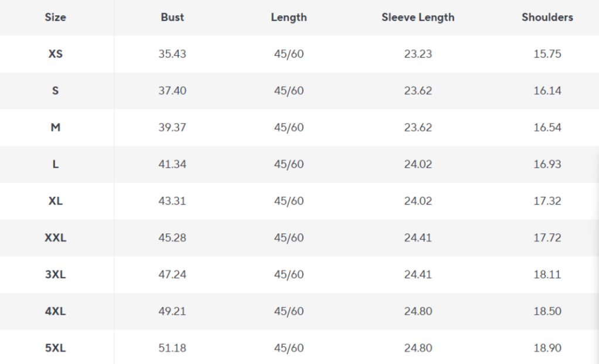Viewport: 599px width, 364px height.
Task: Select the Length column header
Action: click(288, 18)
